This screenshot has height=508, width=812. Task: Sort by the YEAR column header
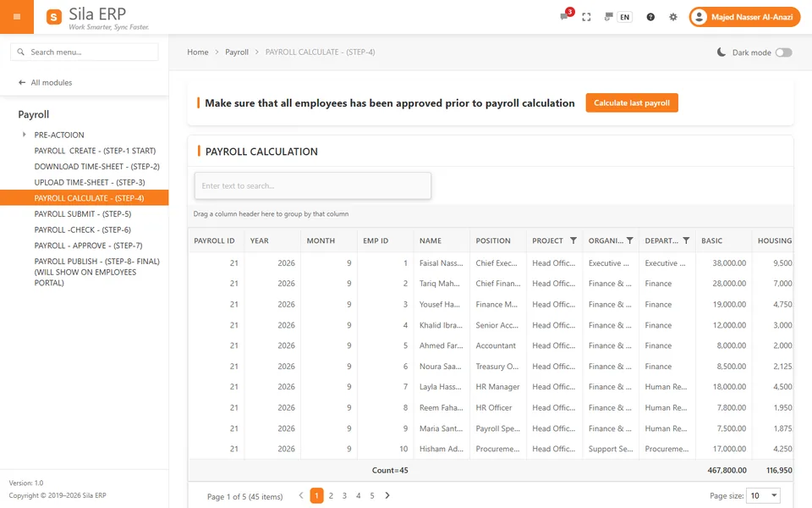272,240
